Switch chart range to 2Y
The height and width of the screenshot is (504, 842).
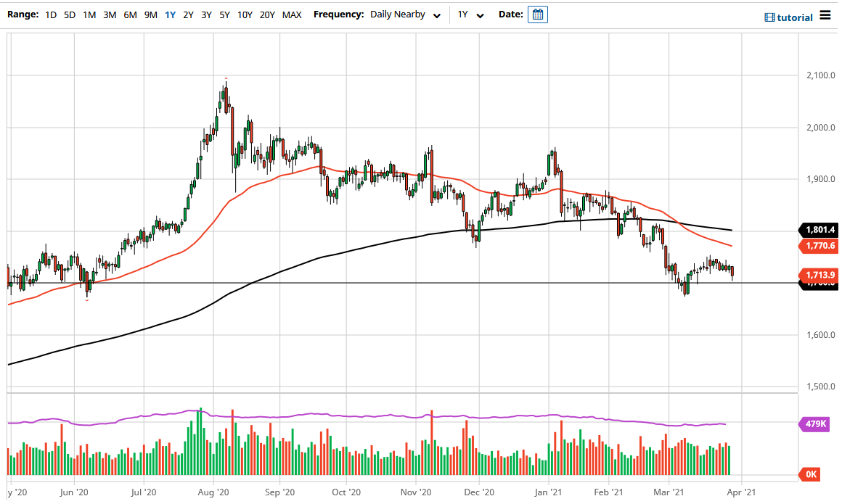tap(188, 15)
